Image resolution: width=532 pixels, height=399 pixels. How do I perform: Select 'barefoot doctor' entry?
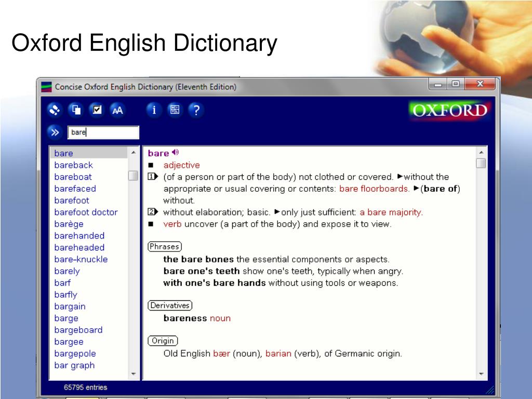click(86, 212)
